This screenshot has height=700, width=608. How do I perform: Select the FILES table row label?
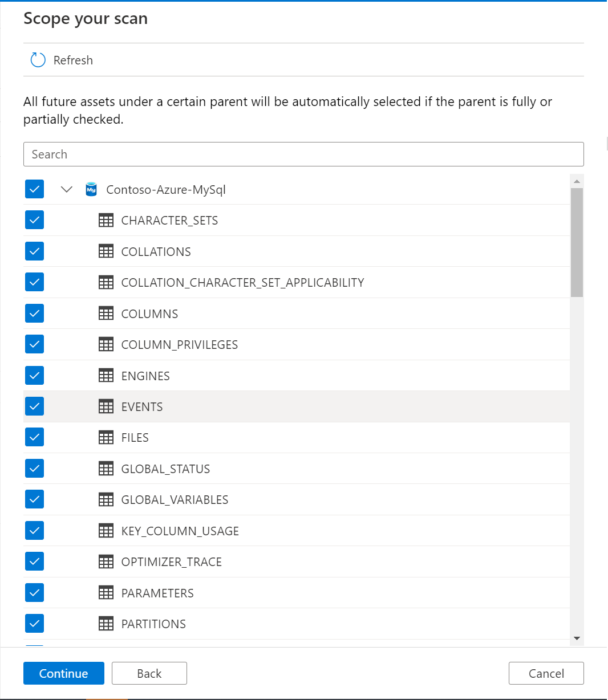point(135,438)
